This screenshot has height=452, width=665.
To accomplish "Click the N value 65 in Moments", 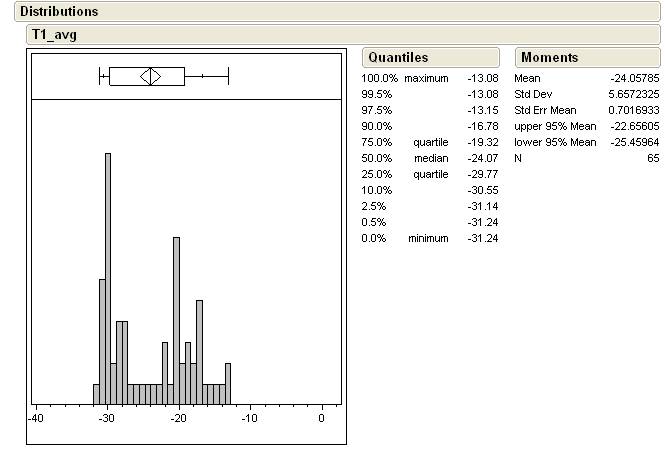I will click(654, 158).
